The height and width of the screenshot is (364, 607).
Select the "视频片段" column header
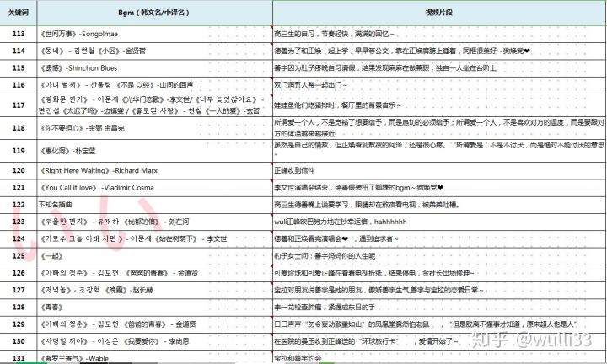pyautogui.click(x=439, y=13)
